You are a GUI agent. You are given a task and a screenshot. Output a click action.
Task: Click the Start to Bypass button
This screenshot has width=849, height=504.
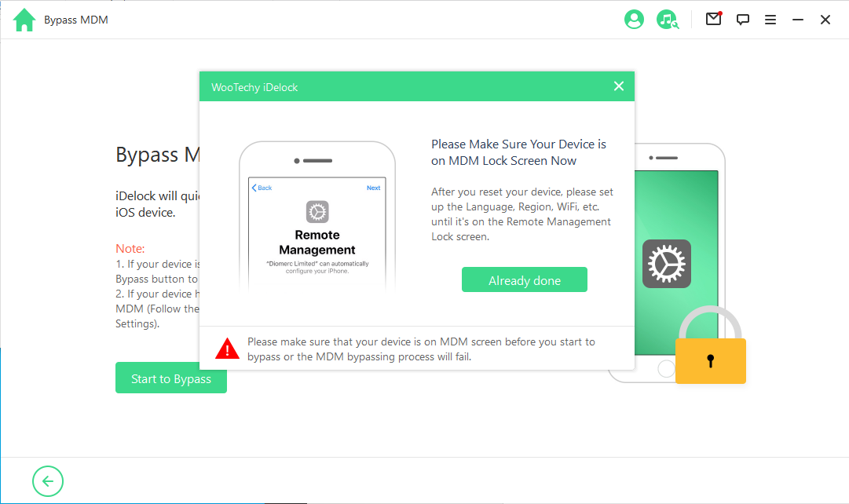(171, 378)
